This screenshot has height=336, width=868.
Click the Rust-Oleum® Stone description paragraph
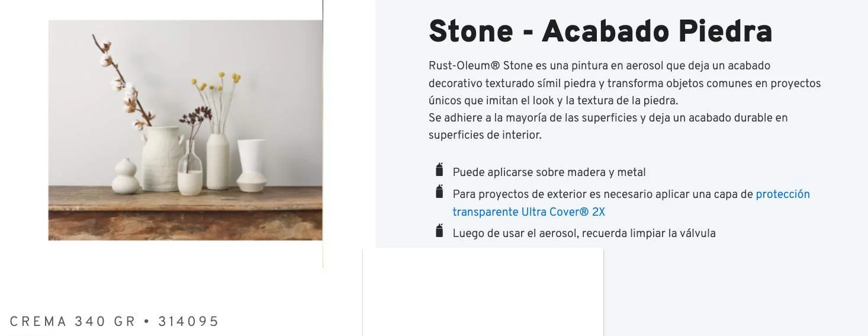[x=624, y=83]
